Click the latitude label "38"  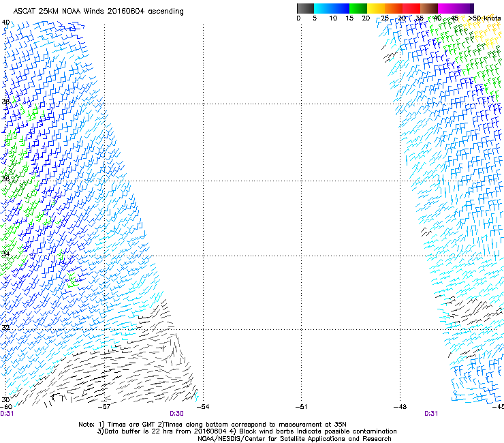[x=5, y=102]
